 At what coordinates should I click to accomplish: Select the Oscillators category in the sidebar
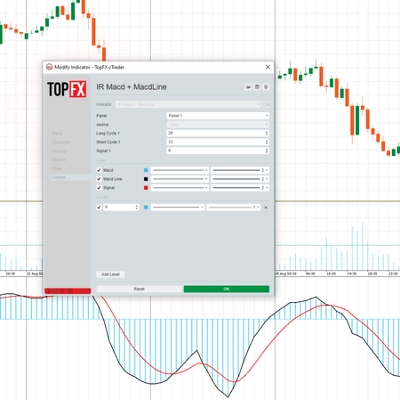click(x=61, y=142)
